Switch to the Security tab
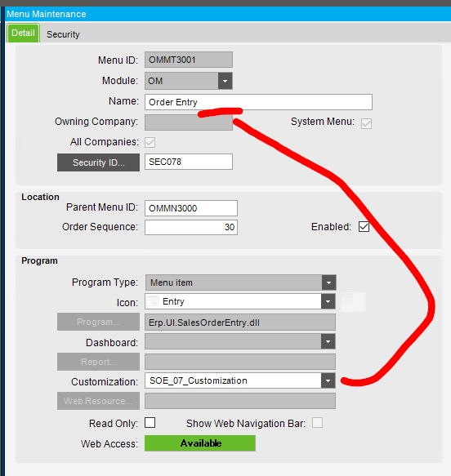This screenshot has width=451, height=476. coord(63,34)
